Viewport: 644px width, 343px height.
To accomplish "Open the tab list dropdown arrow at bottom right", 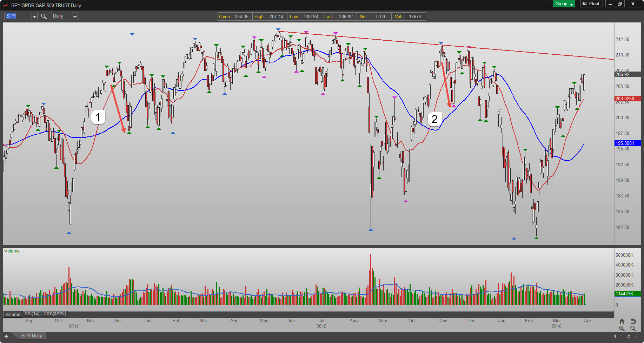I will point(636,336).
